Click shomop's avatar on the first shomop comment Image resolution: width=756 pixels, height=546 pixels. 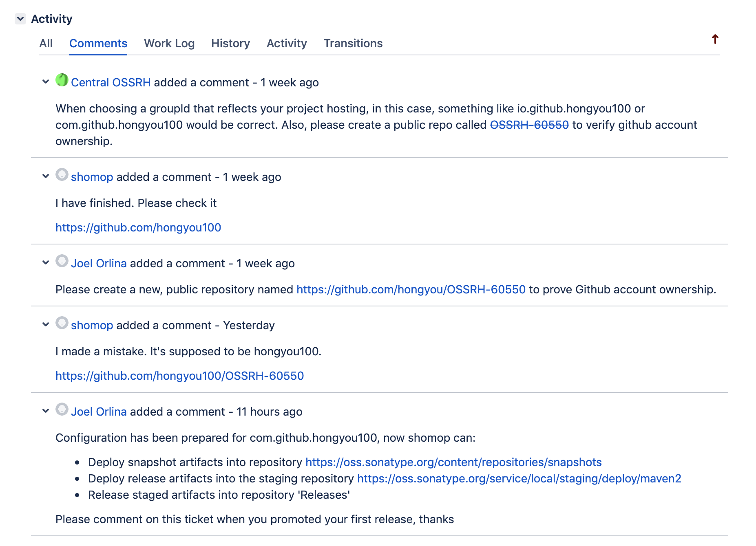(62, 174)
